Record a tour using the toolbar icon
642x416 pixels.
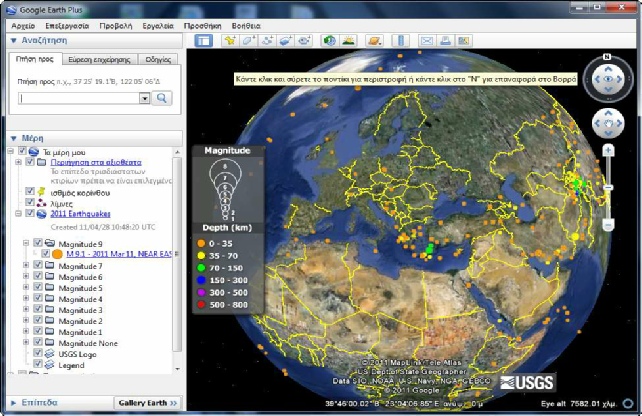click(304, 41)
